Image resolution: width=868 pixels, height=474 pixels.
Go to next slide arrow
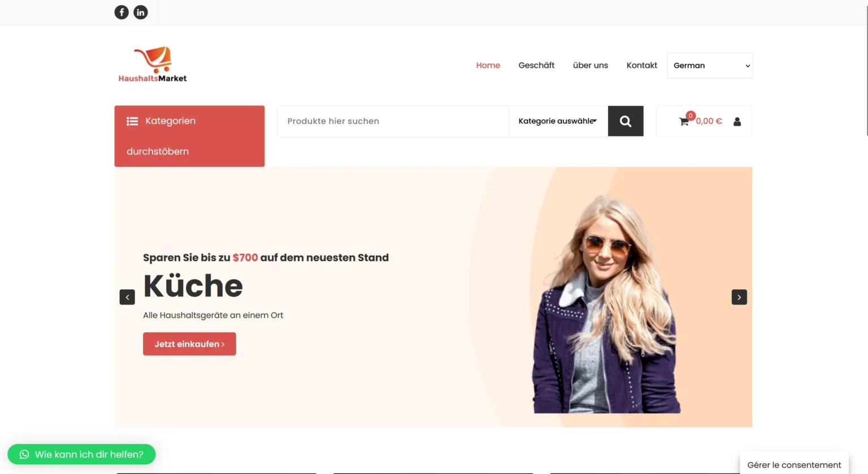click(739, 297)
